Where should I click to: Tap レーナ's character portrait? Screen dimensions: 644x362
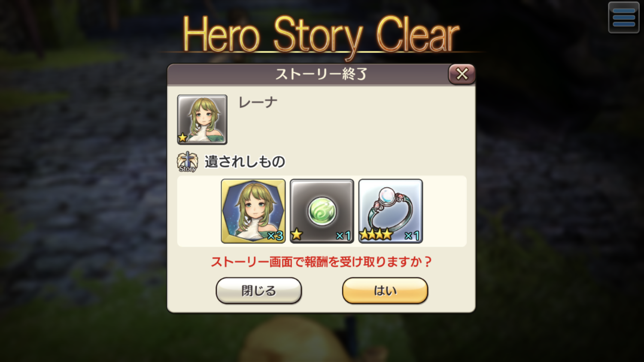pyautogui.click(x=202, y=119)
